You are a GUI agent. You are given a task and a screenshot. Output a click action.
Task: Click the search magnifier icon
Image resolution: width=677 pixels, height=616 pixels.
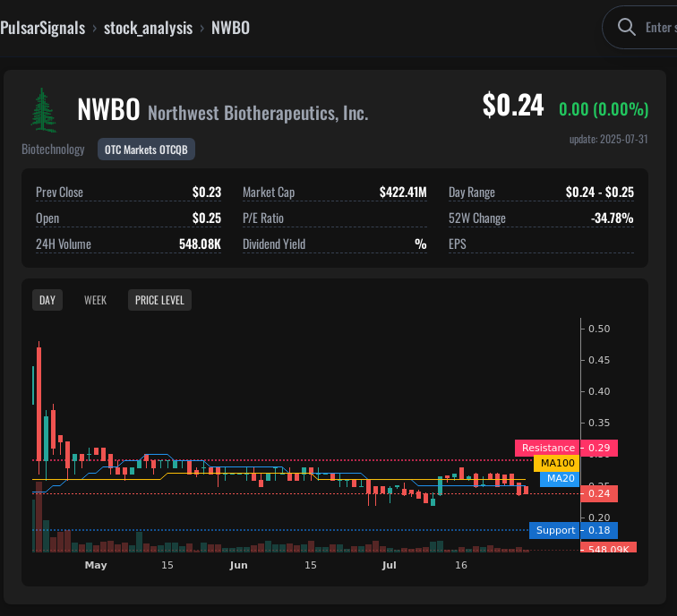pos(626,27)
